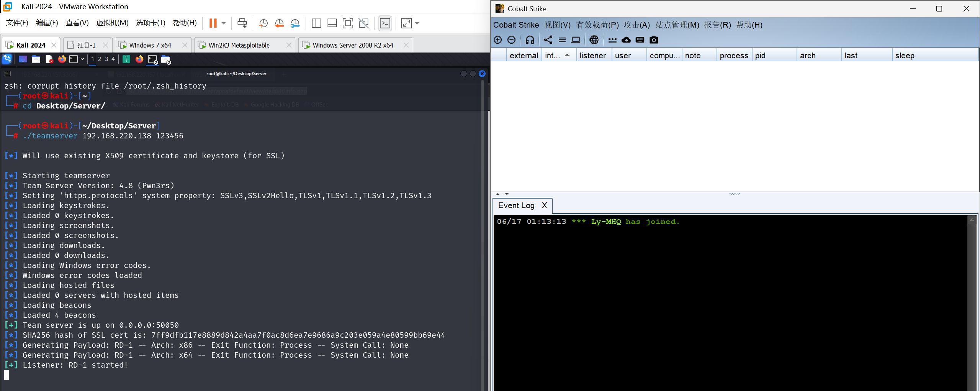Toggle VMware Unity mode
Screen dimensions: 980x391
click(363, 23)
